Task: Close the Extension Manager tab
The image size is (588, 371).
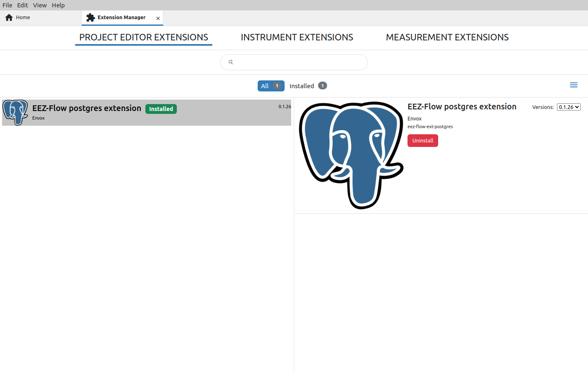Action: click(158, 18)
